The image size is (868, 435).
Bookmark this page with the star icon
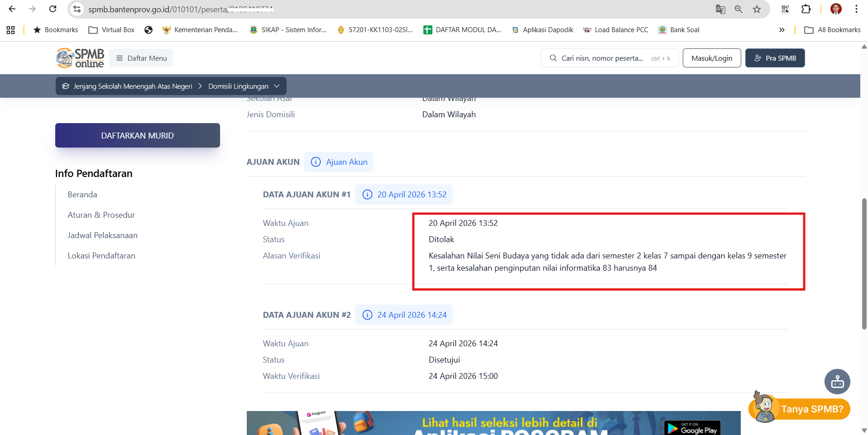click(x=757, y=9)
